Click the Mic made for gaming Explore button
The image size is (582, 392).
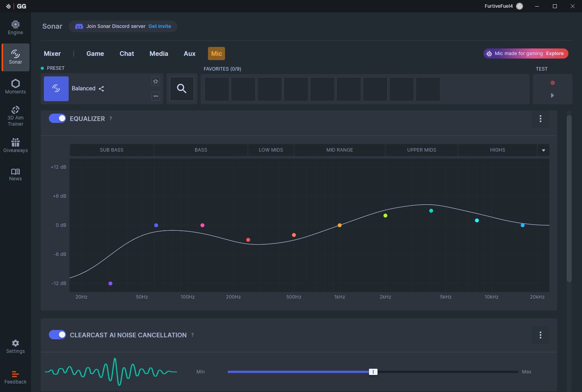pos(554,54)
